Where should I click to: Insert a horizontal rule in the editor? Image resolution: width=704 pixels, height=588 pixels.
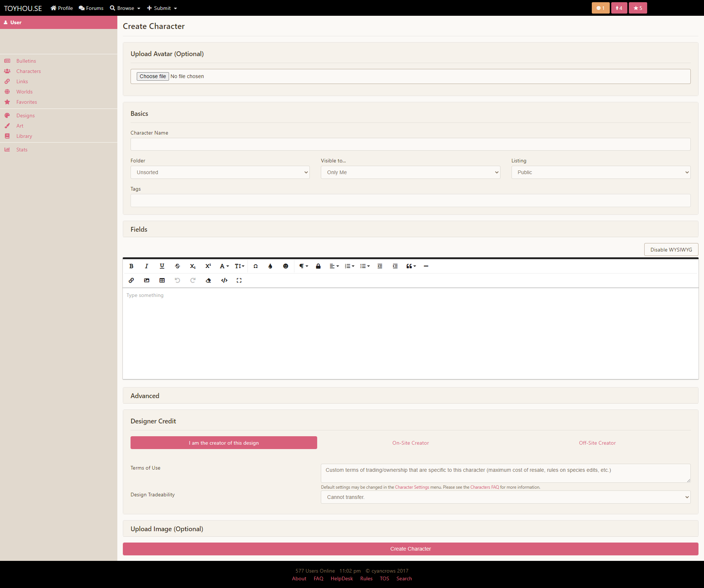[426, 266]
